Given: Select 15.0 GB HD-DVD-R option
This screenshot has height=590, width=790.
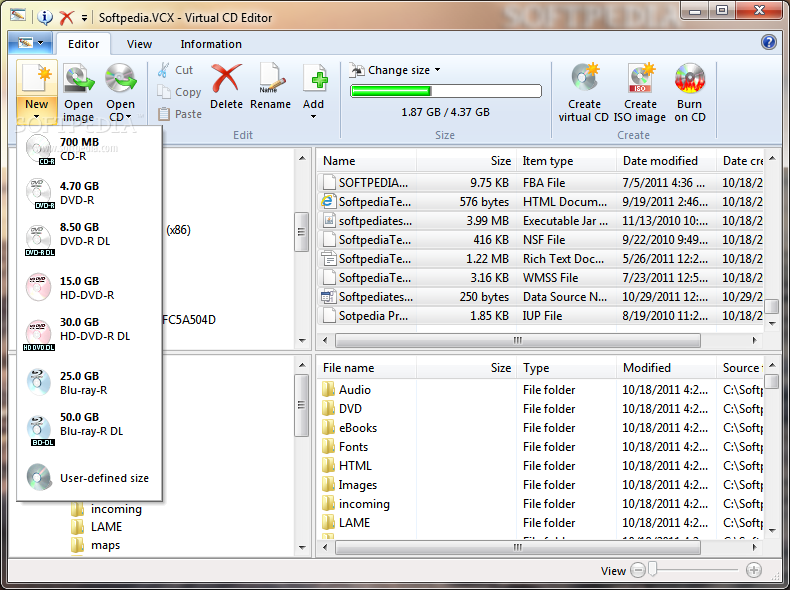Looking at the screenshot, I should coord(90,288).
